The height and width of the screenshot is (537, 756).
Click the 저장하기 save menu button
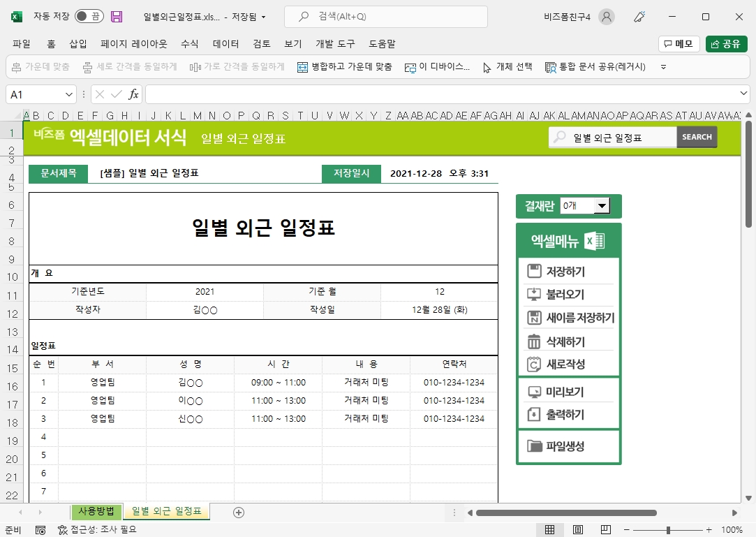coord(565,272)
